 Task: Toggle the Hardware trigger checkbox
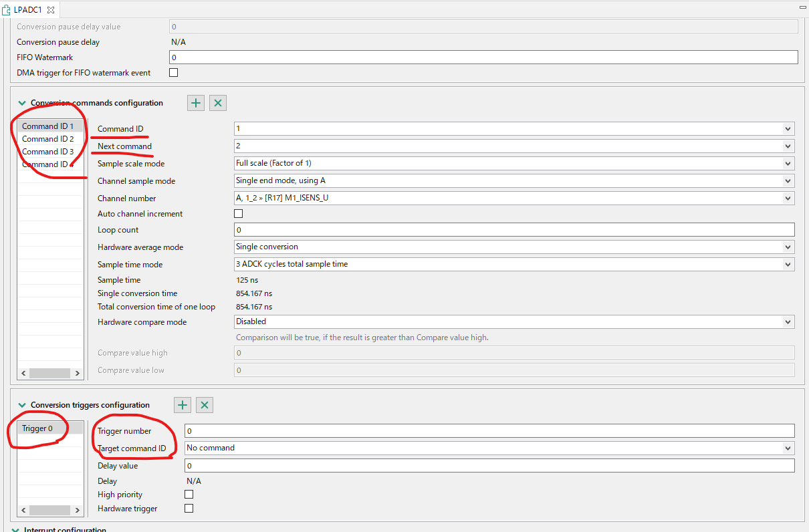point(189,508)
